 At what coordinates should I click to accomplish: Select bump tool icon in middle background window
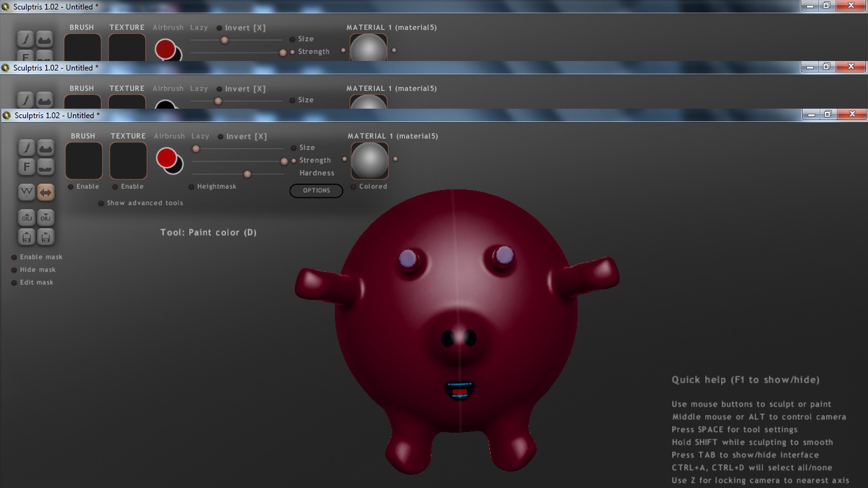click(44, 100)
